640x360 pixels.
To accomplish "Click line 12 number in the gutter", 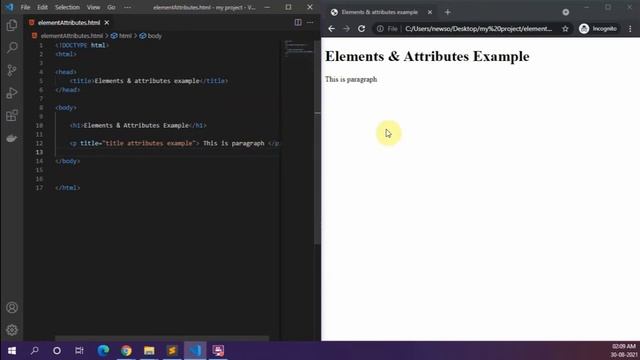I will click(x=39, y=143).
